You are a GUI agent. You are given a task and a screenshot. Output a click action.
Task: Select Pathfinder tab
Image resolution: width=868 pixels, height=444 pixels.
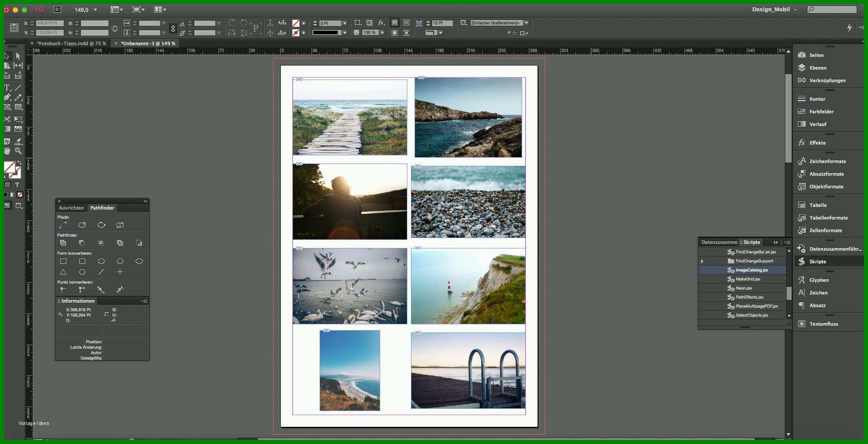pyautogui.click(x=102, y=208)
